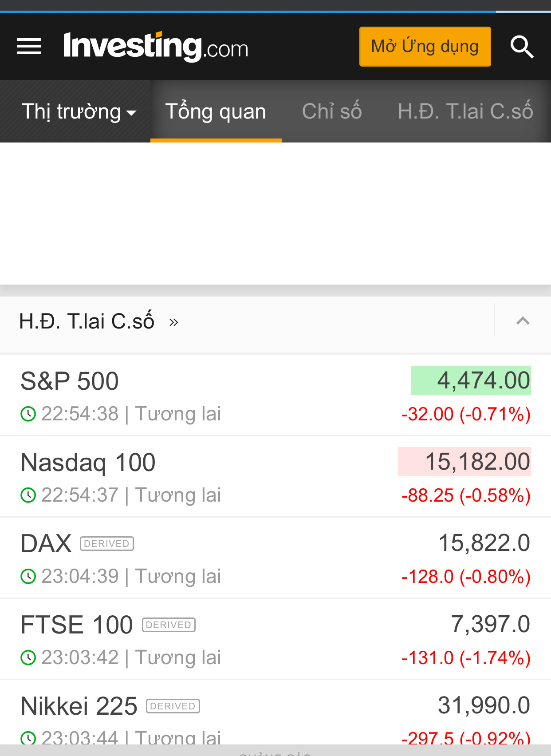Click clock icon beside DAX time
Image resolution: width=551 pixels, height=756 pixels.
(x=28, y=577)
